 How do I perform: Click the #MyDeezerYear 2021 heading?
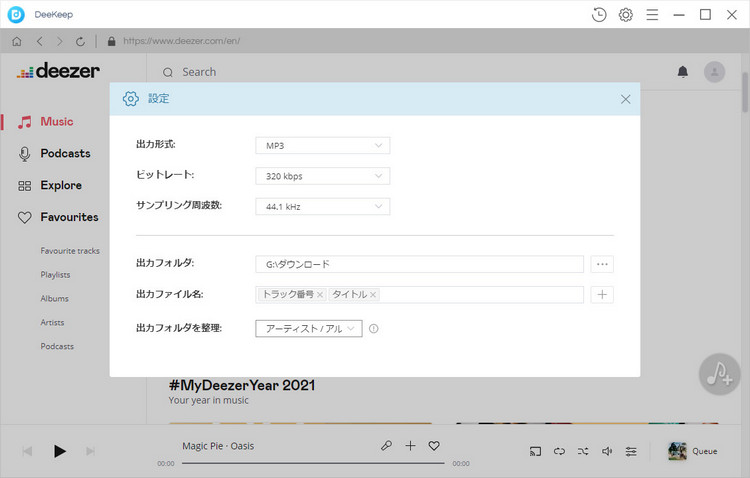pyautogui.click(x=242, y=385)
